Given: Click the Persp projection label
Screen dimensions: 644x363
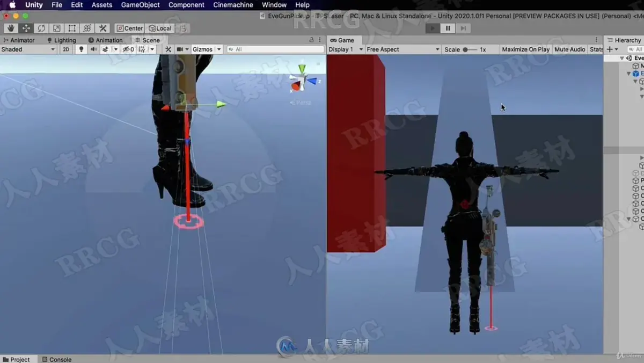Looking at the screenshot, I should coord(301,102).
